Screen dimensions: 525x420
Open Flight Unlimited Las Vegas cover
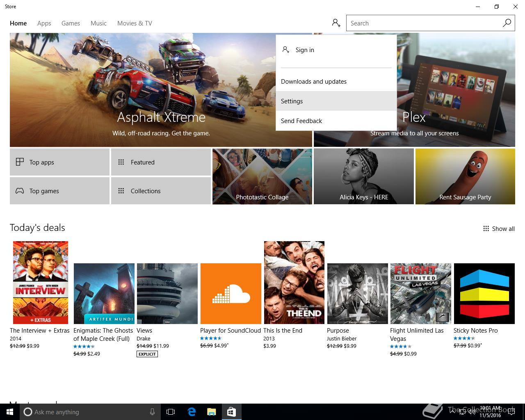pos(421,294)
